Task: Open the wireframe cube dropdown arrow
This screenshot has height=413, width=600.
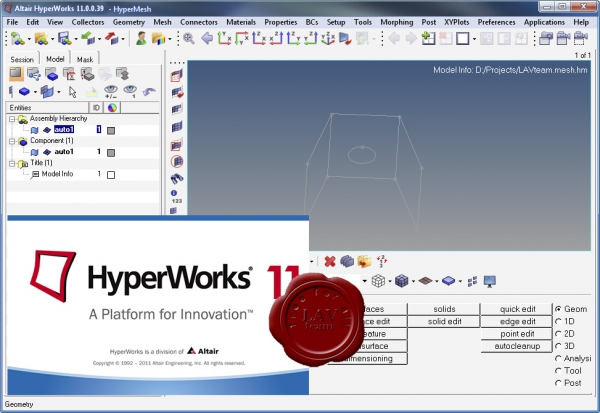Action: tap(390, 282)
